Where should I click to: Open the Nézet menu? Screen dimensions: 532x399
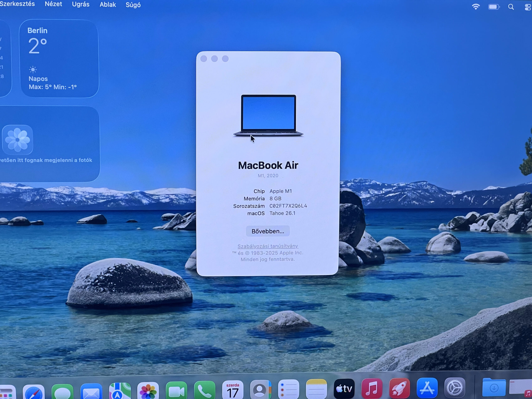pyautogui.click(x=53, y=4)
